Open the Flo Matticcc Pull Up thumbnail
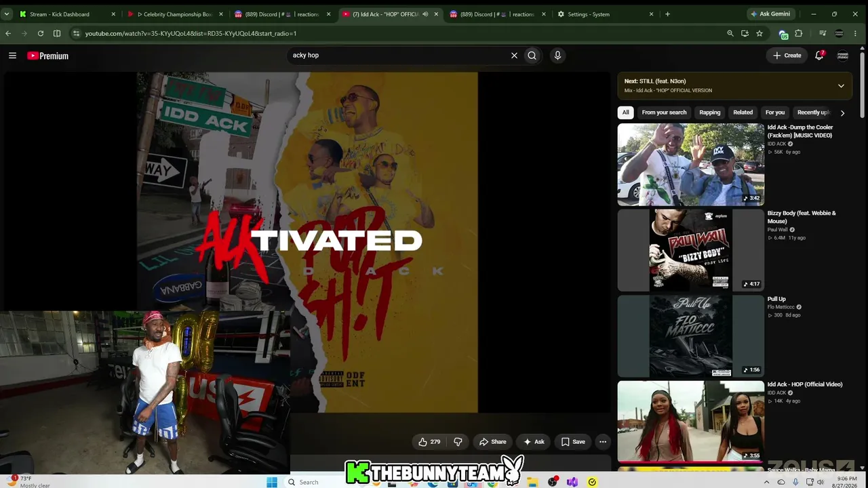The width and height of the screenshot is (868, 488). pyautogui.click(x=691, y=336)
